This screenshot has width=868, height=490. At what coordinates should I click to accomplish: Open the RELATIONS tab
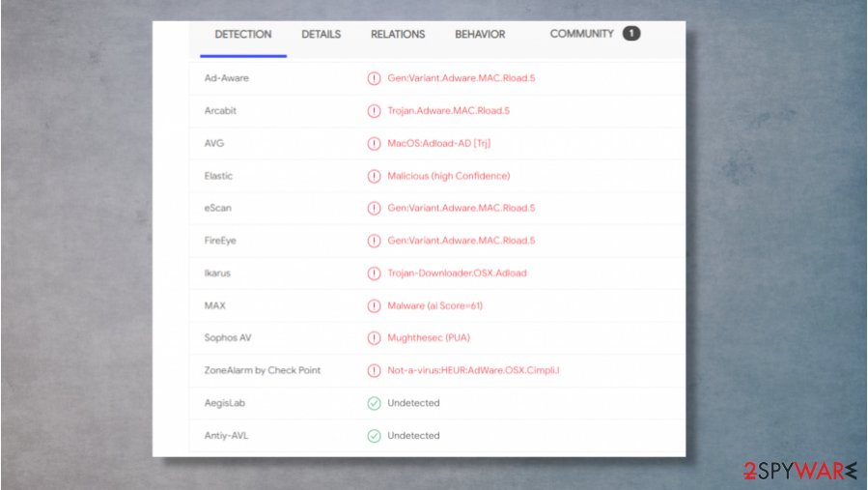click(398, 35)
